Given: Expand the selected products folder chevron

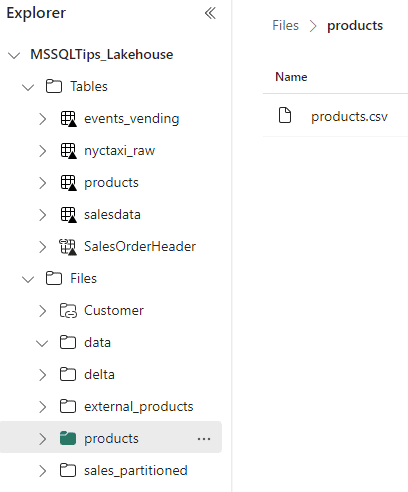Looking at the screenshot, I should coord(42,439).
